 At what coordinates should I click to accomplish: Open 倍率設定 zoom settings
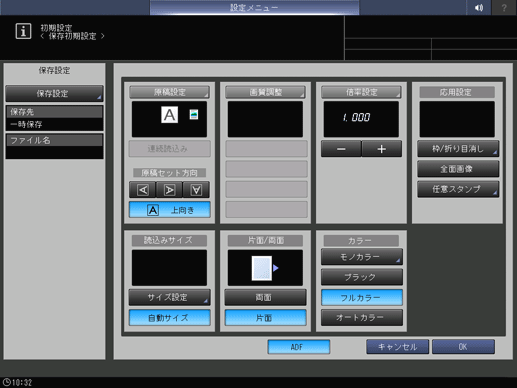click(361, 92)
